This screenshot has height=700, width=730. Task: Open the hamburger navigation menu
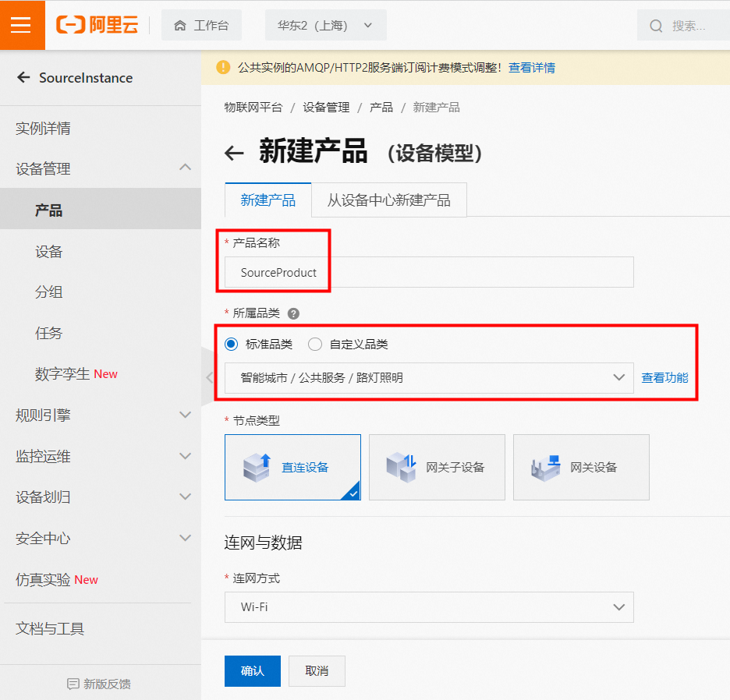[22, 25]
